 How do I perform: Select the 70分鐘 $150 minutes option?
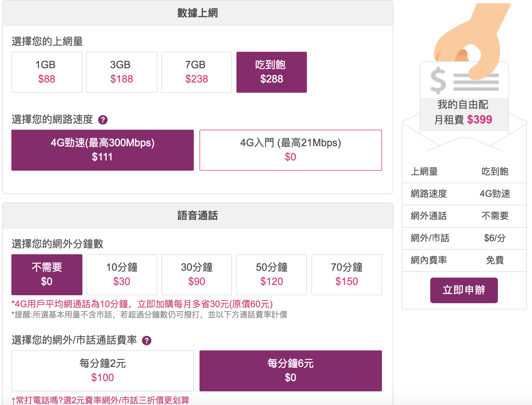click(346, 275)
